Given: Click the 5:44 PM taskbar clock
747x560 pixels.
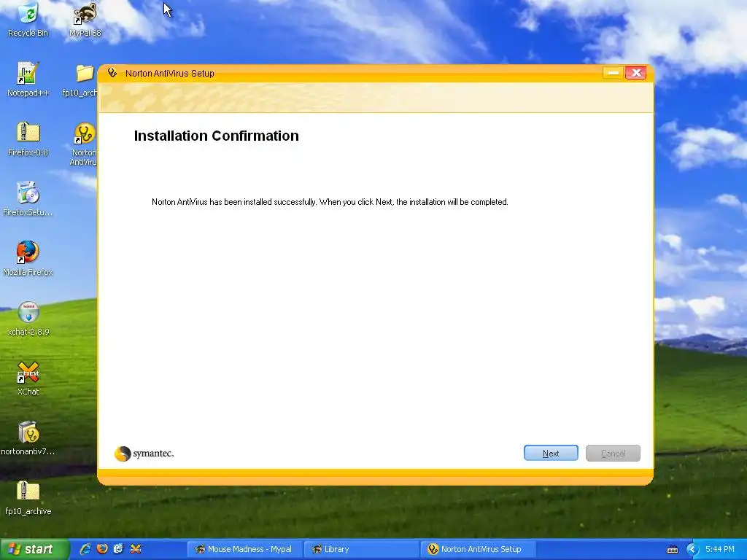Looking at the screenshot, I should coord(719,549).
